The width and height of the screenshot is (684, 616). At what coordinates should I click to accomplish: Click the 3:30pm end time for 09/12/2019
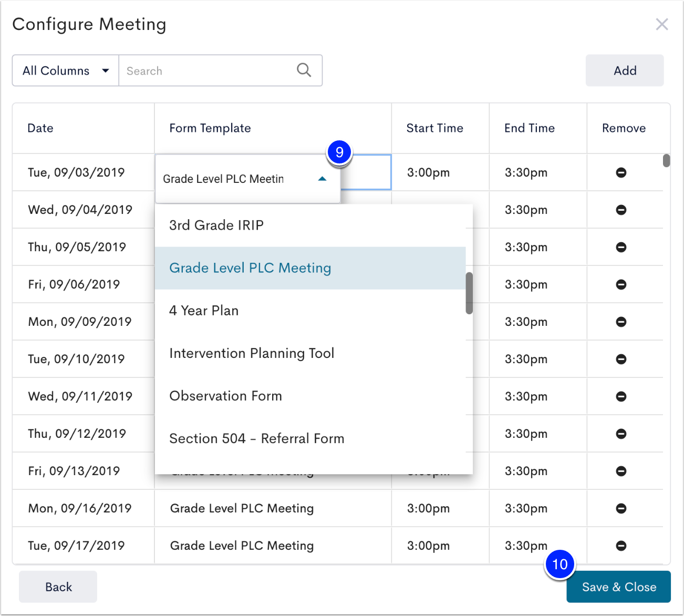[x=538, y=434]
